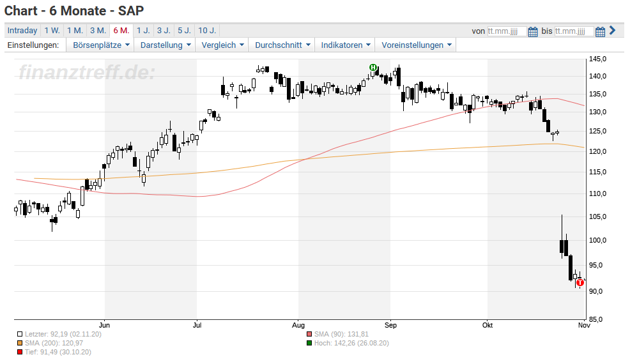The image size is (630, 364).
Task: Click the 85,0 price axis label
Action: click(596, 319)
